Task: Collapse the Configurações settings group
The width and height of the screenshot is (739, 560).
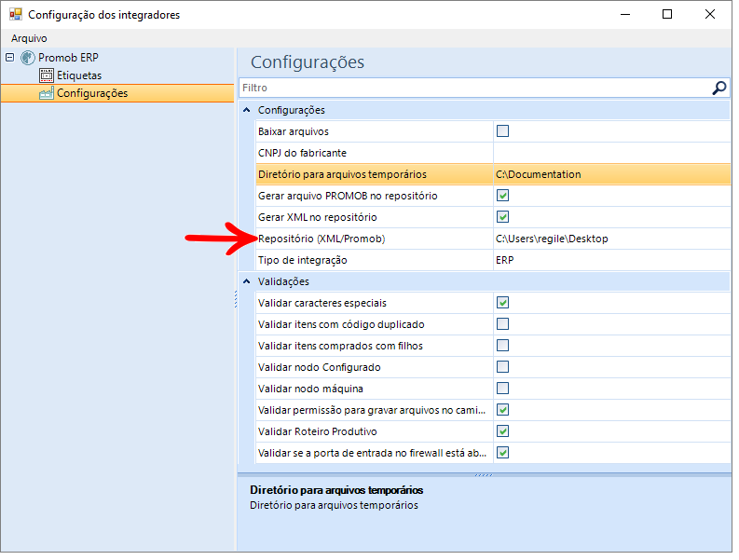Action: pyautogui.click(x=247, y=110)
